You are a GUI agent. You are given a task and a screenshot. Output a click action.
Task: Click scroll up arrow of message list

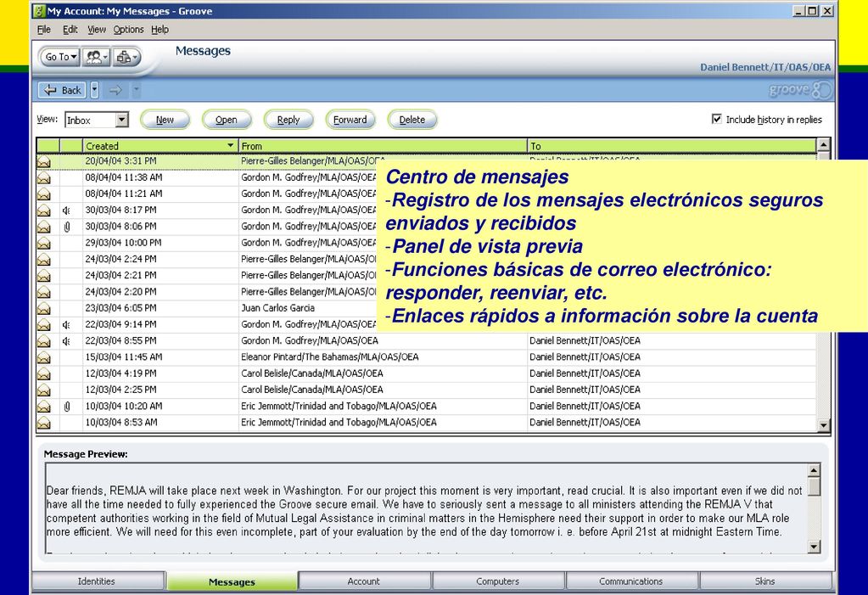point(823,145)
